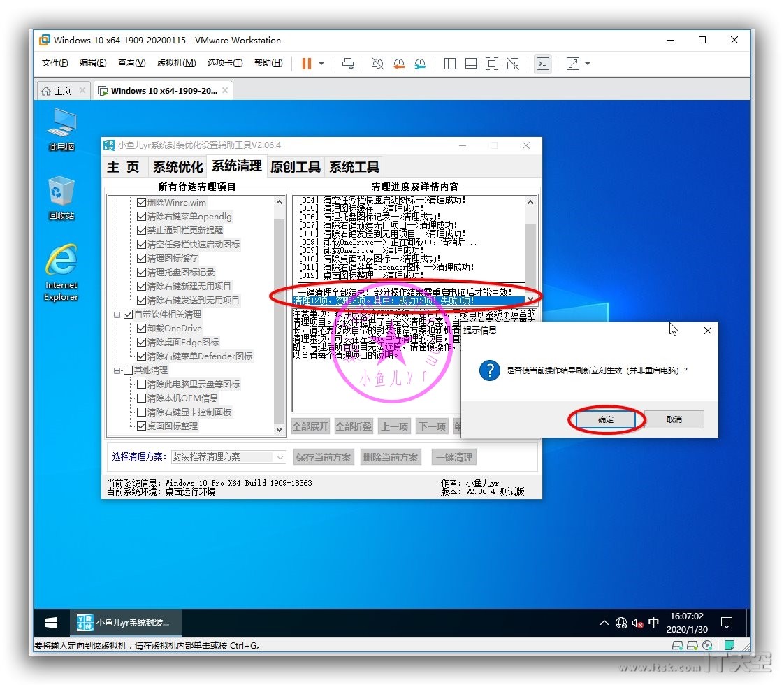Close the 提示信息 dialog

[708, 331]
